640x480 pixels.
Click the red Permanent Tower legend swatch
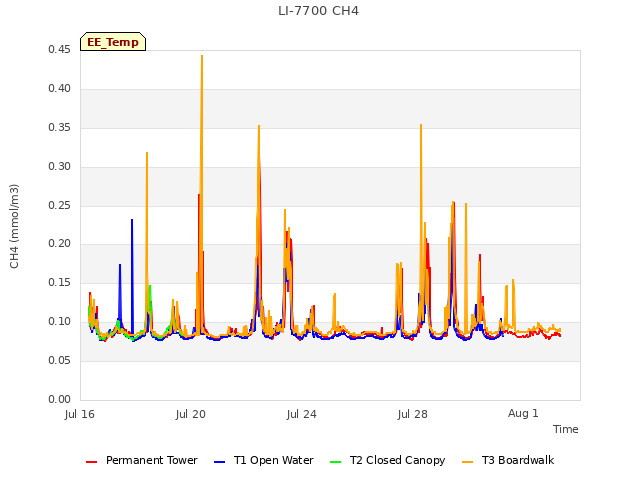pos(91,462)
